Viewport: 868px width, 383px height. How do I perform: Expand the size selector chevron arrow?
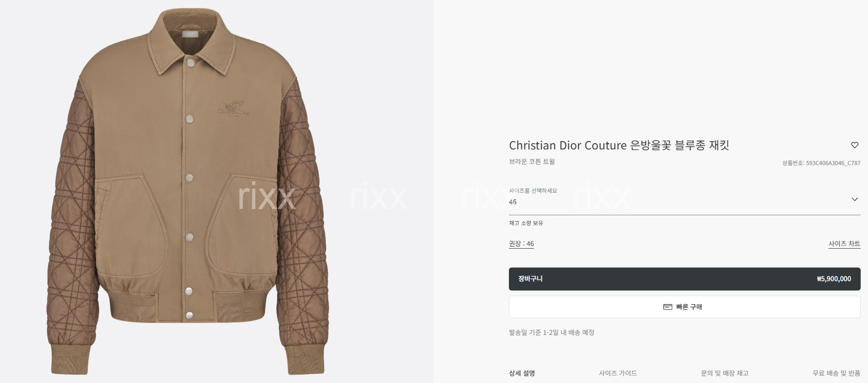pos(854,199)
